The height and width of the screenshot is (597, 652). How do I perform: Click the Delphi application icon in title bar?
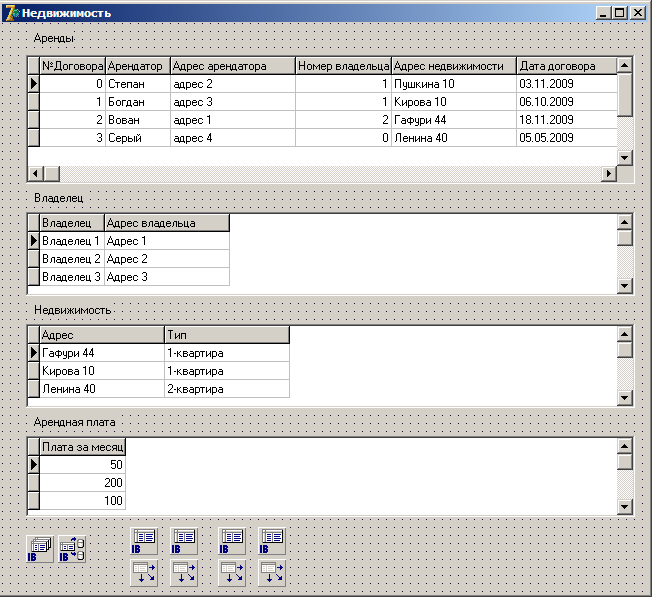[x=11, y=13]
